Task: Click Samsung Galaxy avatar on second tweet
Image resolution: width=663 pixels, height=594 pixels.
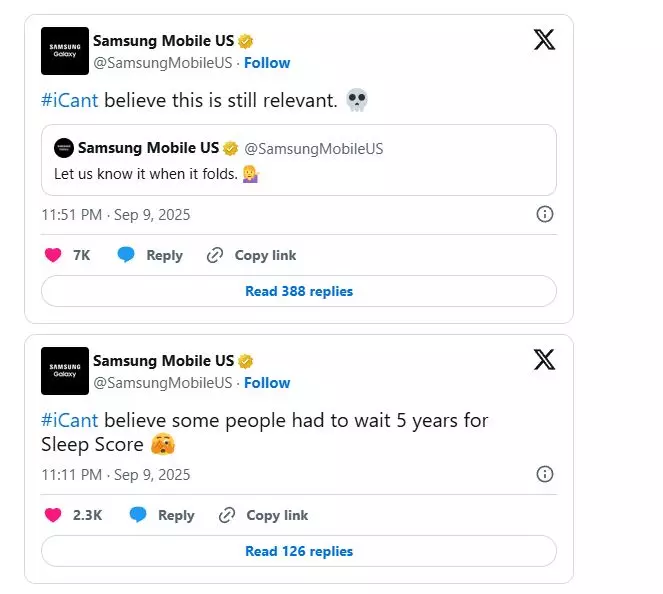Action: [x=65, y=371]
